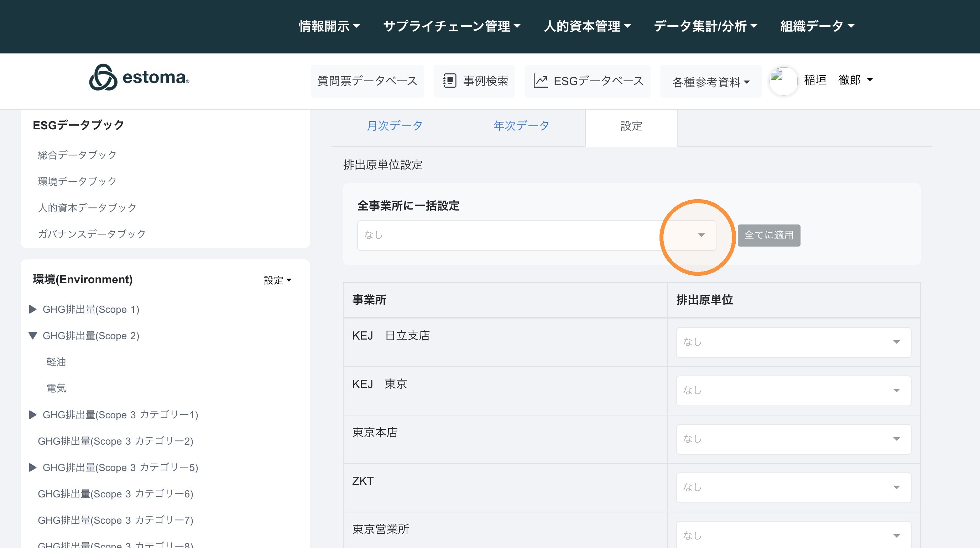
Task: Open the 全事業所に一括設定 dropdown
Action: pos(536,235)
